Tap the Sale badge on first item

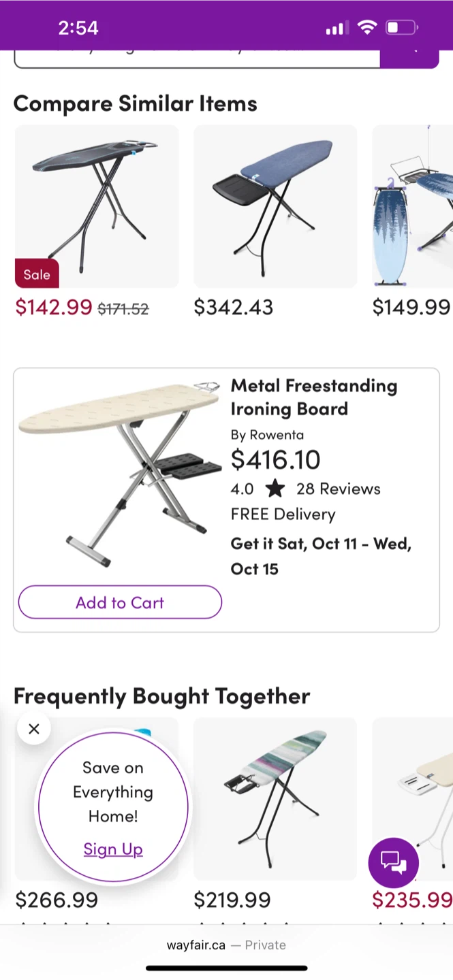[x=37, y=274]
